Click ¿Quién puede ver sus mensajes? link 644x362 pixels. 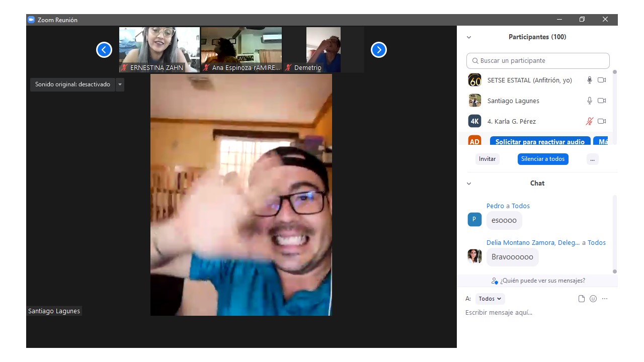[542, 281]
